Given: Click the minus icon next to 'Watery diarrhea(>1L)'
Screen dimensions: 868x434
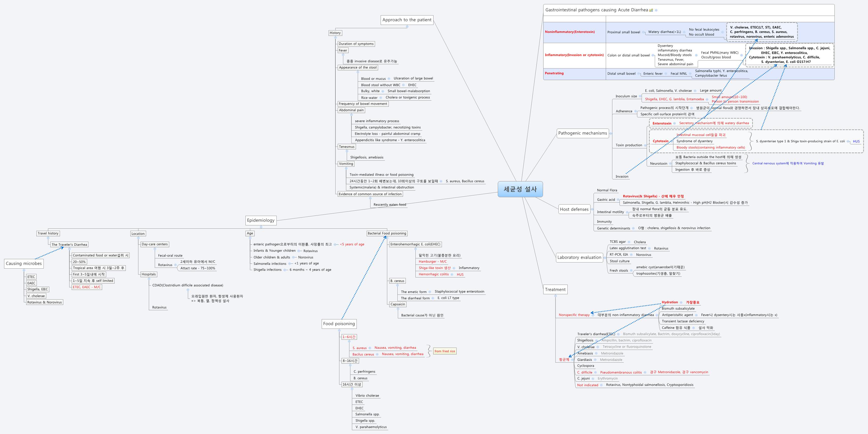Looking at the screenshot, I should coord(684,32).
